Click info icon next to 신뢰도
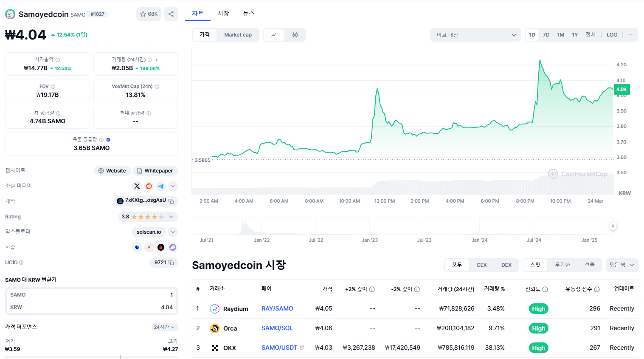This screenshot has width=644, height=359. [x=545, y=289]
